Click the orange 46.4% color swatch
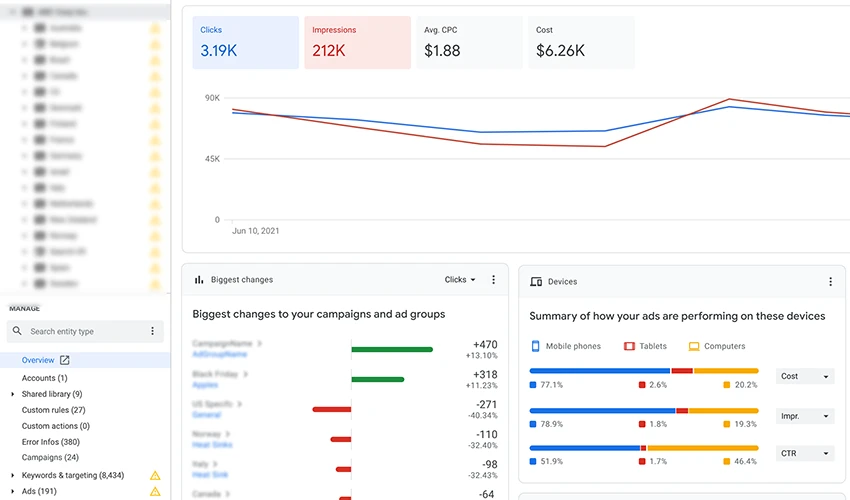This screenshot has height=500, width=850. tap(727, 461)
